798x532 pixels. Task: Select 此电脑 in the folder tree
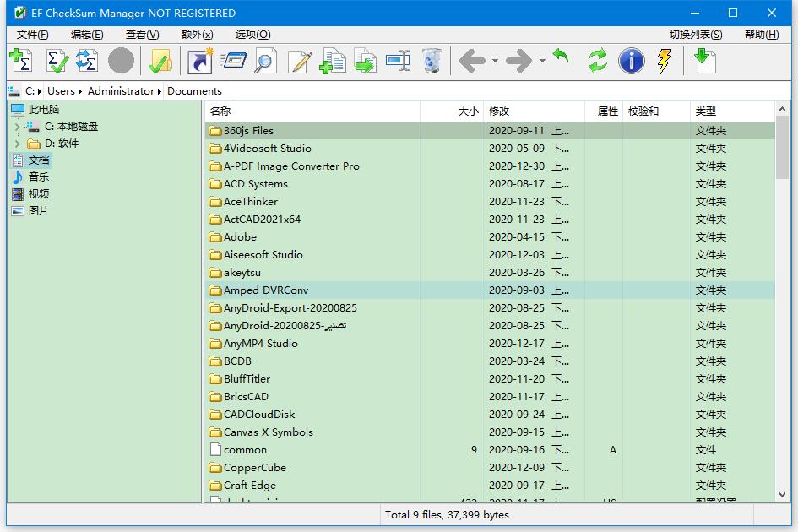click(x=44, y=110)
